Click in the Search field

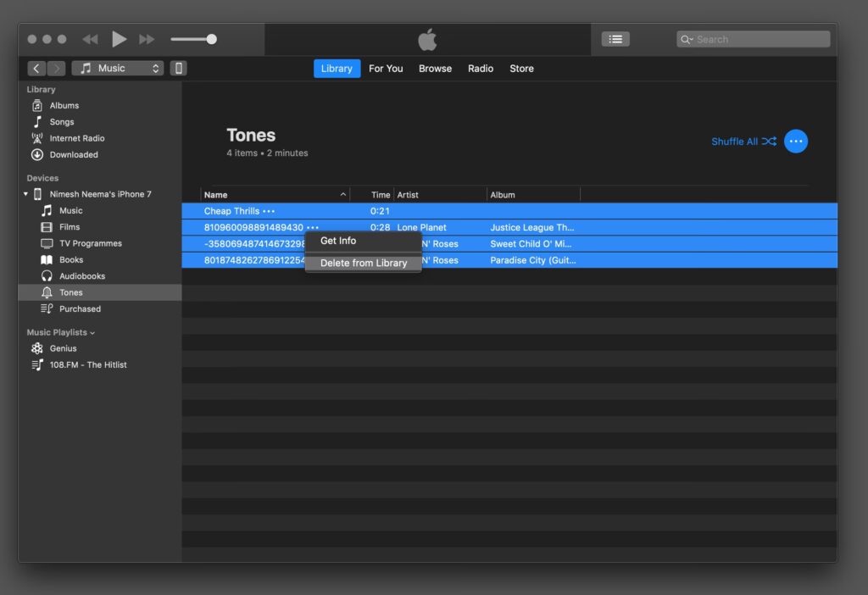pyautogui.click(x=759, y=39)
